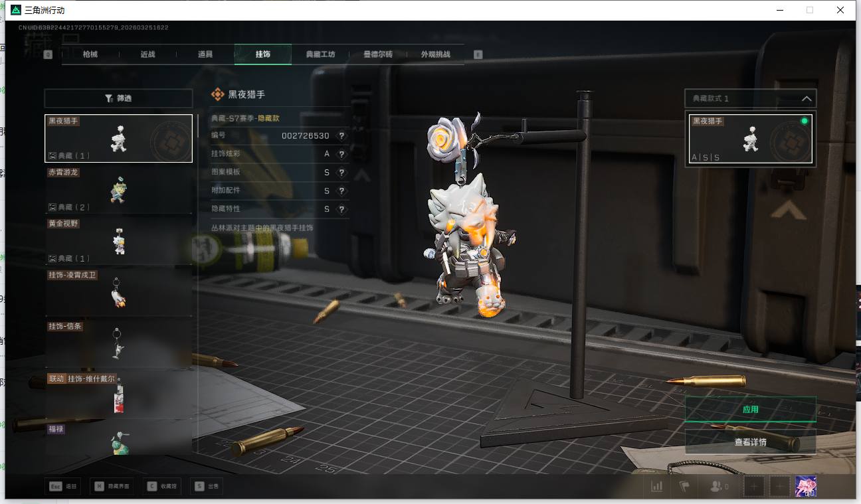Click the orange diamond icon beside 黑夜猎手 title
The height and width of the screenshot is (504, 861).
pos(217,95)
